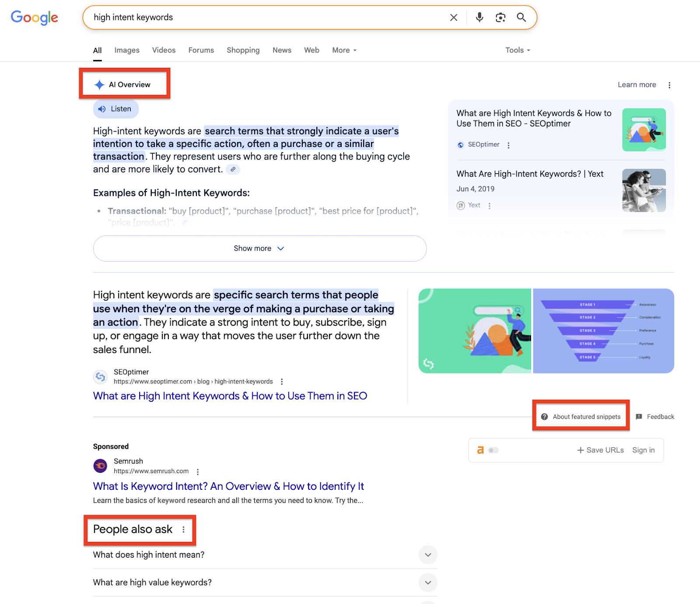Click the AI Overview sparkle icon
Viewport: 700px width, 604px height.
tap(100, 85)
